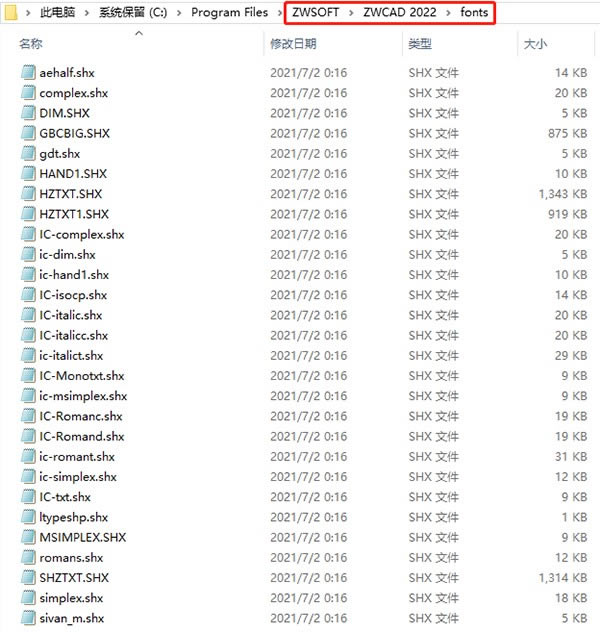Sort files by the 名称 column header
This screenshot has width=600, height=632.
[31, 45]
